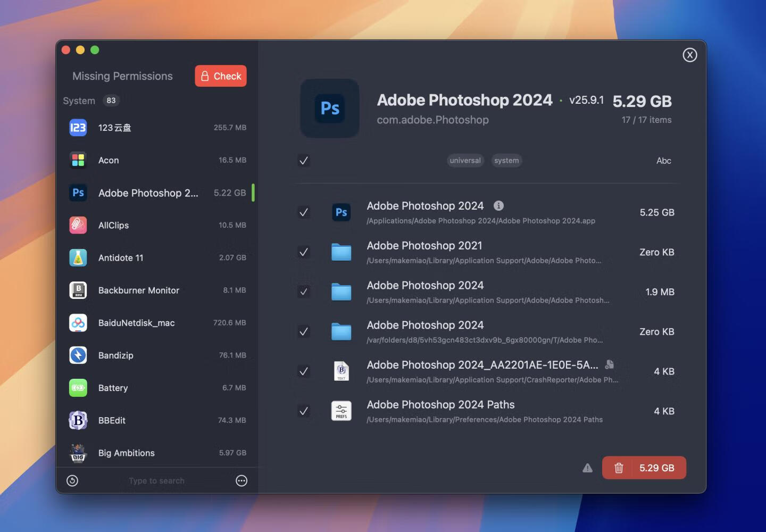Click the Big Ambitions game icon
Image resolution: width=766 pixels, height=532 pixels.
pyautogui.click(x=78, y=453)
